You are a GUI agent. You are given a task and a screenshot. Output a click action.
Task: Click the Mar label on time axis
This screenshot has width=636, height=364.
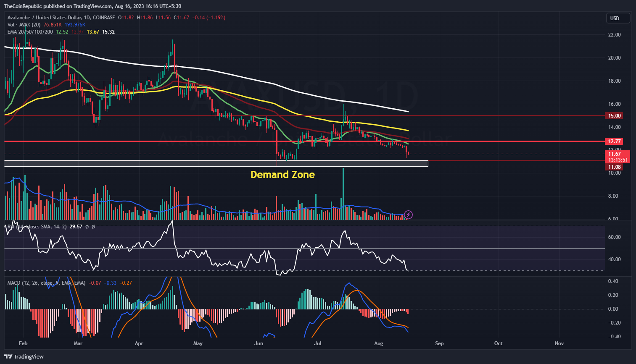78,343
